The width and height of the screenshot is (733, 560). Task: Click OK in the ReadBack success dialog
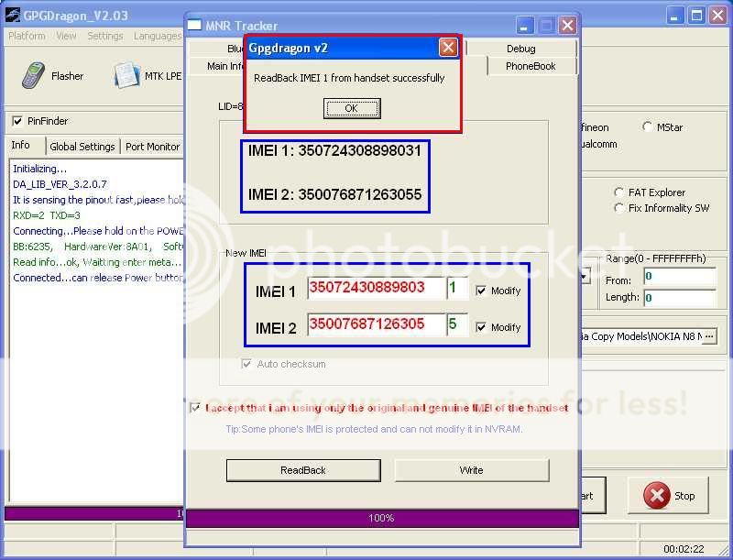tap(352, 108)
